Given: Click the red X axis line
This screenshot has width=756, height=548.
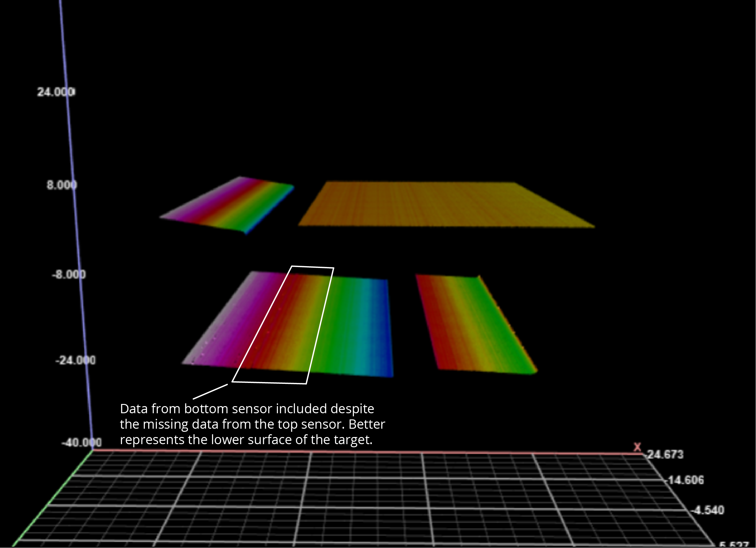Looking at the screenshot, I should click(x=367, y=452).
